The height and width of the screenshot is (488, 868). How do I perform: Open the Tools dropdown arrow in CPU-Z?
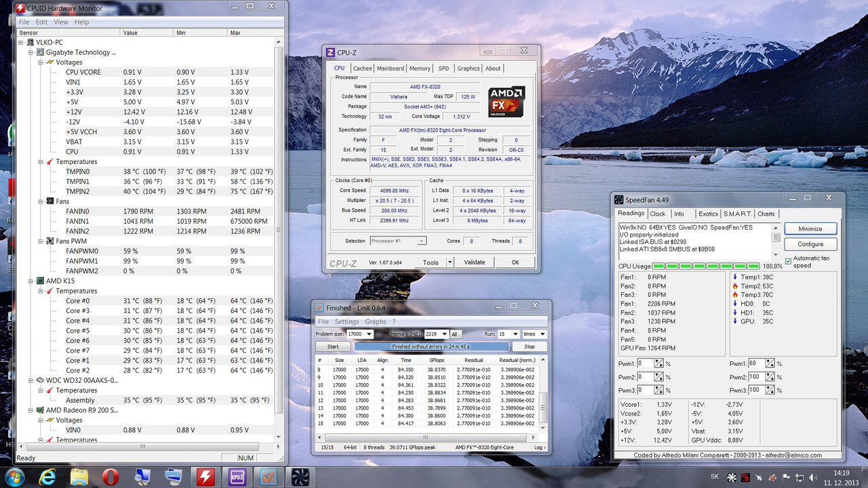[x=449, y=262]
